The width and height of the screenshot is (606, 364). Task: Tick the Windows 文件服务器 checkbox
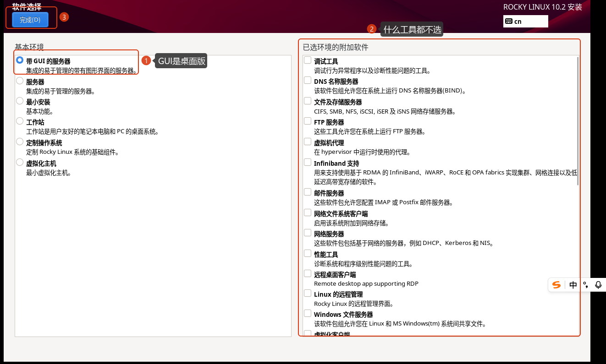[x=308, y=314]
